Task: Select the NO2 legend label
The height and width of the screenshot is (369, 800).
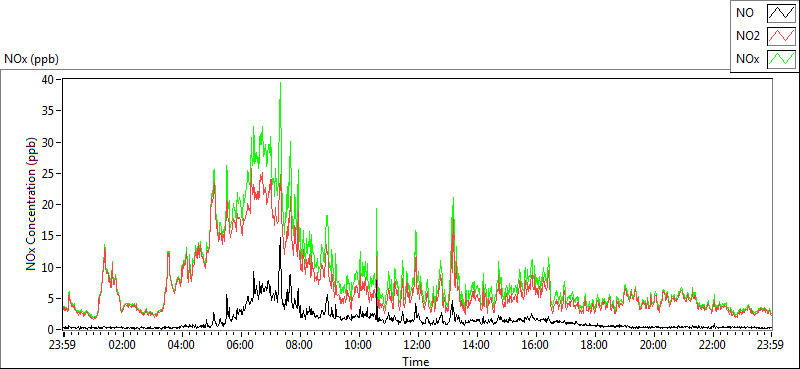Action: click(x=748, y=36)
